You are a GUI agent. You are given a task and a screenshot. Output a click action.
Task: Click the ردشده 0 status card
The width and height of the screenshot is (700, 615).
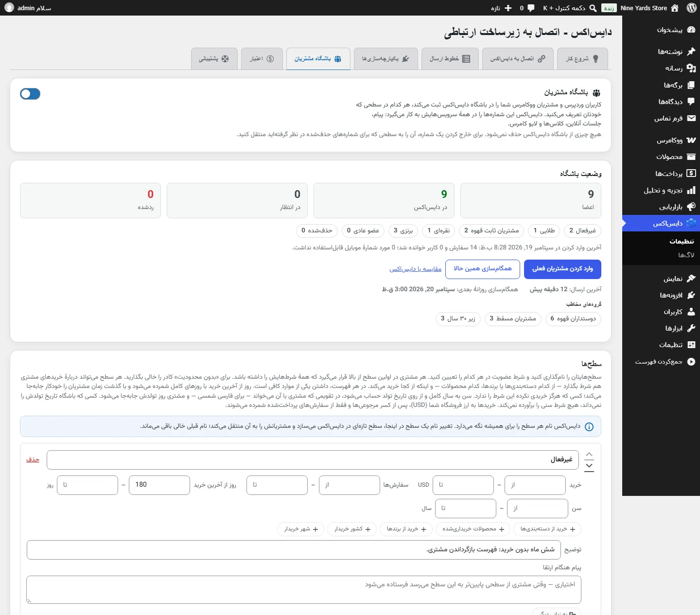tap(90, 200)
